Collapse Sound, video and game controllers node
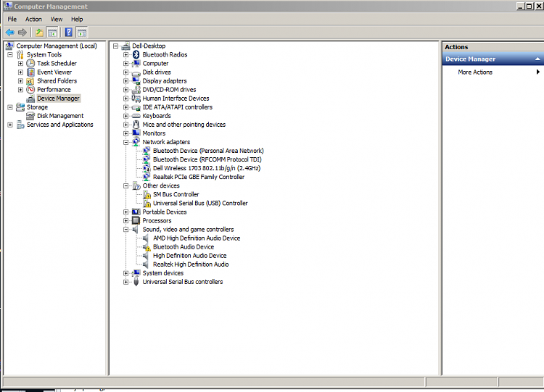 coord(126,230)
